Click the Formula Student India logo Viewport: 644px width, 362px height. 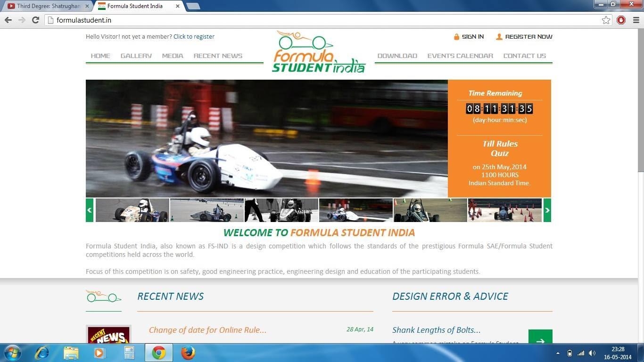pyautogui.click(x=319, y=52)
